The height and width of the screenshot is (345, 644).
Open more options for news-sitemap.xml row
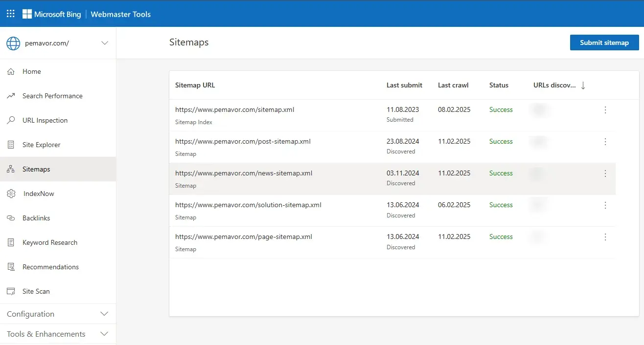coord(605,173)
